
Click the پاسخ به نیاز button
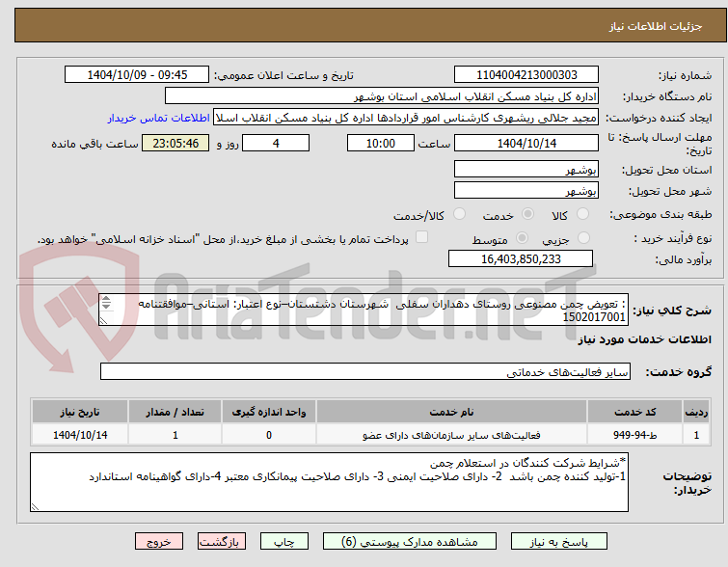559,542
